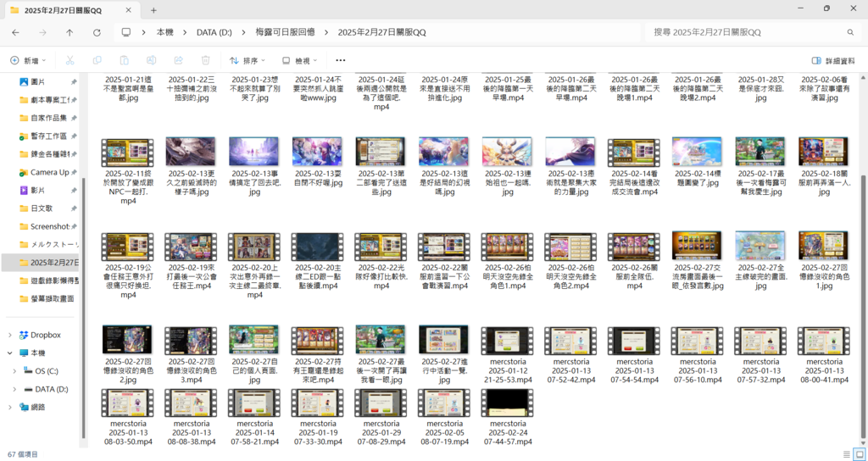This screenshot has height=461, width=868.
Task: Select the 2025年2月27日關服QQ window tab
Action: pyautogui.click(x=71, y=10)
